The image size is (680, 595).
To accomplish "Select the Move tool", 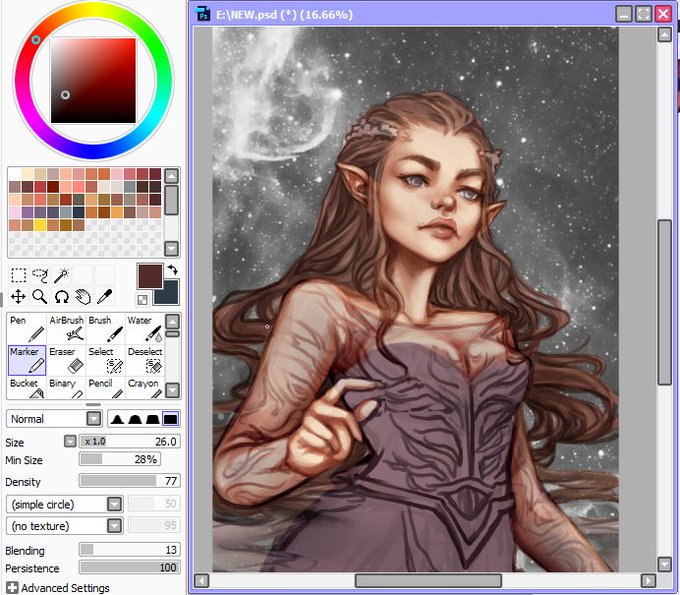I will point(18,297).
